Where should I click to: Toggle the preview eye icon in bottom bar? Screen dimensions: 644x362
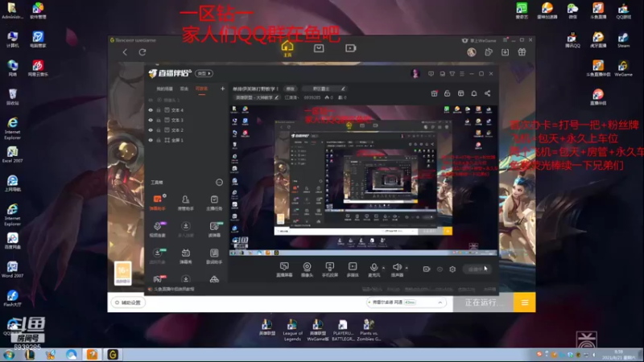[x=440, y=269]
